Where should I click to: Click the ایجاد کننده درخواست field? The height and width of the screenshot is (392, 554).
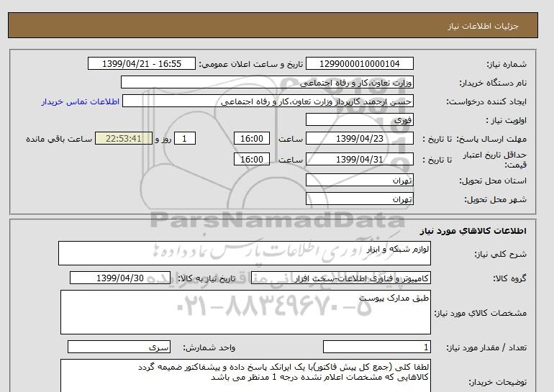click(268, 101)
